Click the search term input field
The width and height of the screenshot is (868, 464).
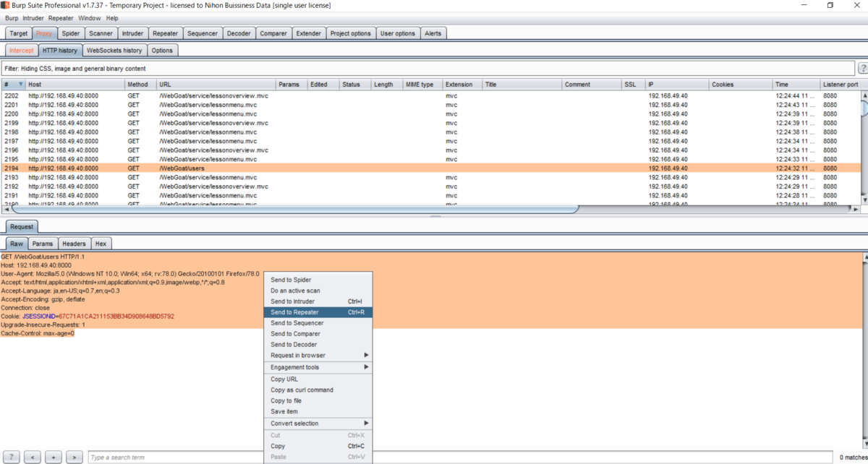coord(460,457)
